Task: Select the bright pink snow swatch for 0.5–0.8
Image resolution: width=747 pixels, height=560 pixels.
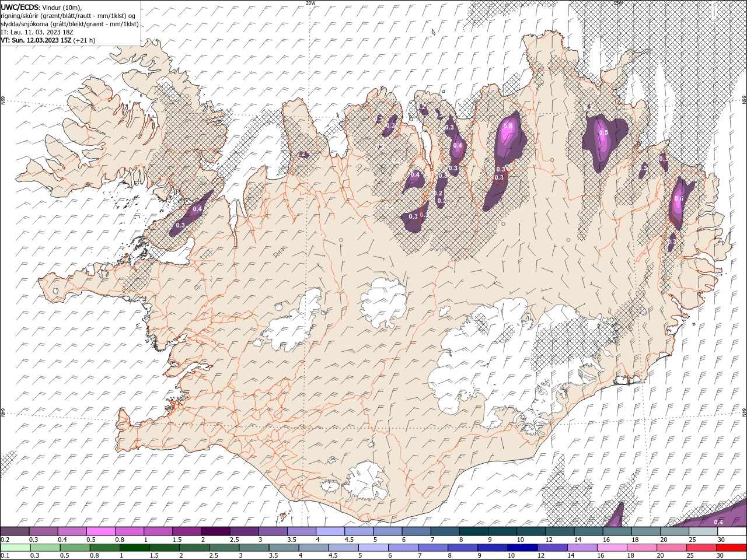Action: pos(100,531)
